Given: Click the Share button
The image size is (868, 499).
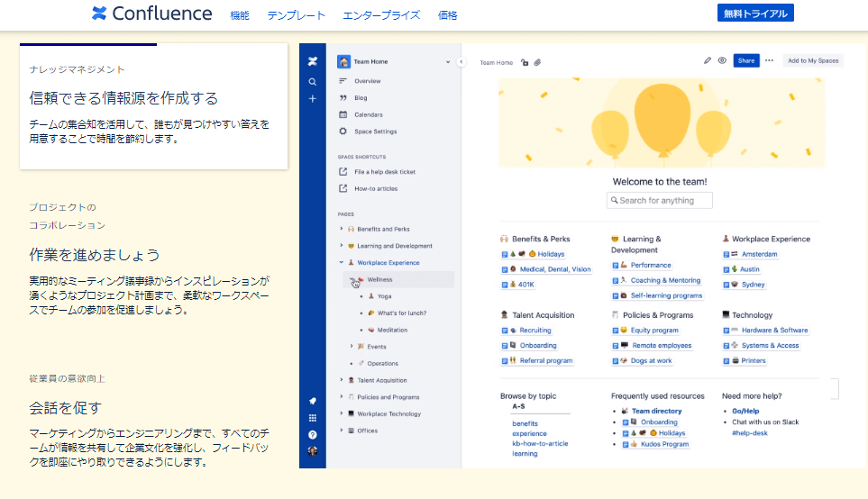Looking at the screenshot, I should click(745, 61).
